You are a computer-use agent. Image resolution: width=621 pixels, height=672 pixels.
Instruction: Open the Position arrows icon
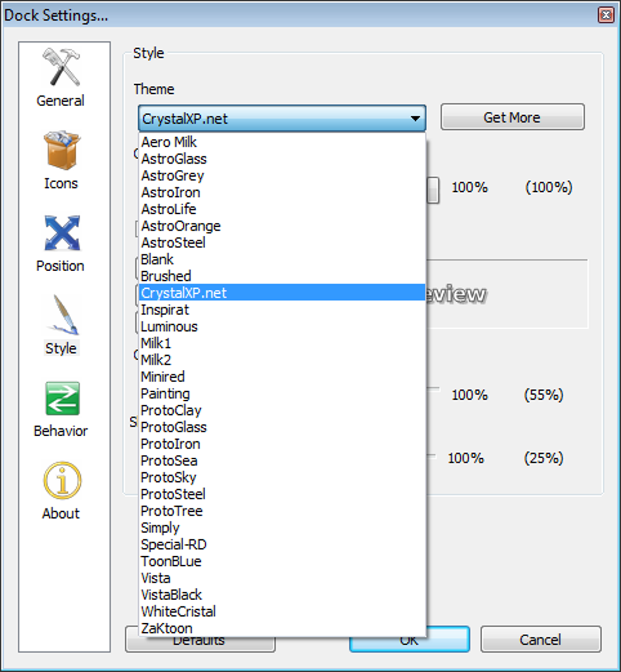pyautogui.click(x=61, y=233)
